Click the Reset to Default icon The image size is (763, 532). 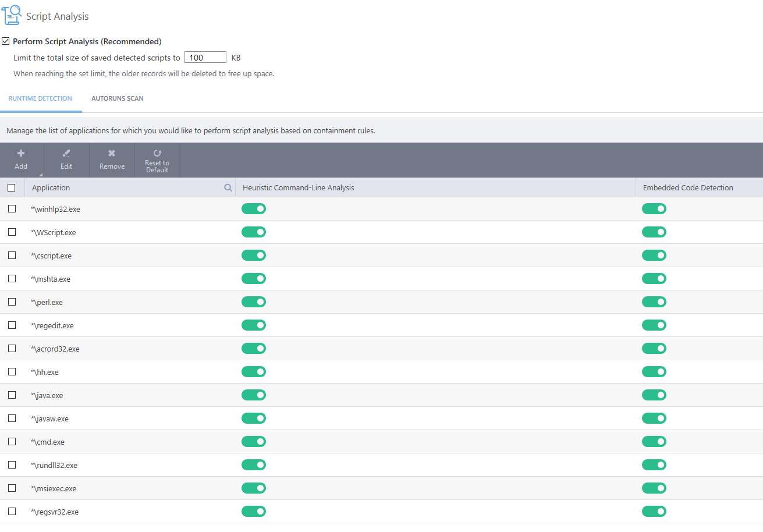tap(157, 153)
